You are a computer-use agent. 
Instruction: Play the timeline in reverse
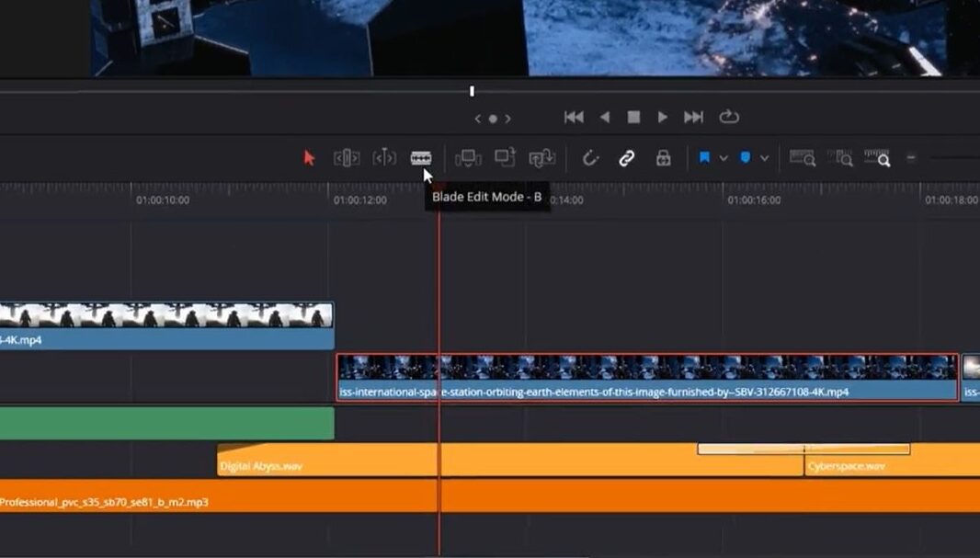pos(604,117)
